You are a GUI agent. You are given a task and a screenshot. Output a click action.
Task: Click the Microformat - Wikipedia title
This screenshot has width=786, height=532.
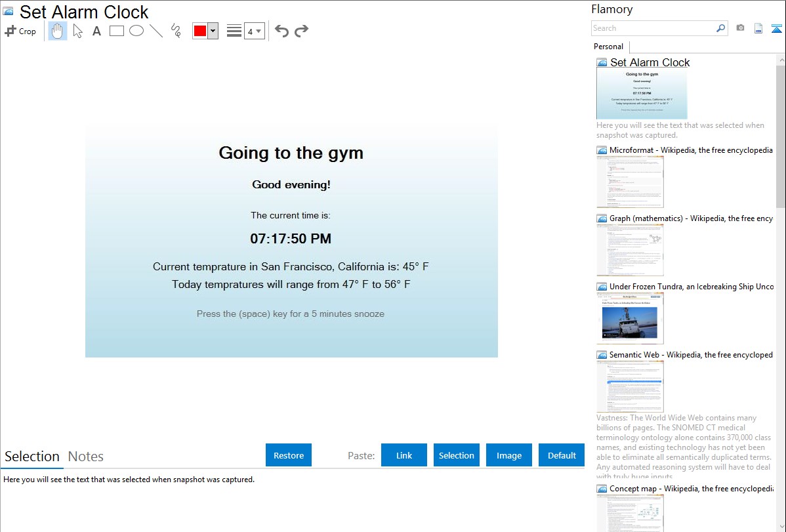(691, 150)
